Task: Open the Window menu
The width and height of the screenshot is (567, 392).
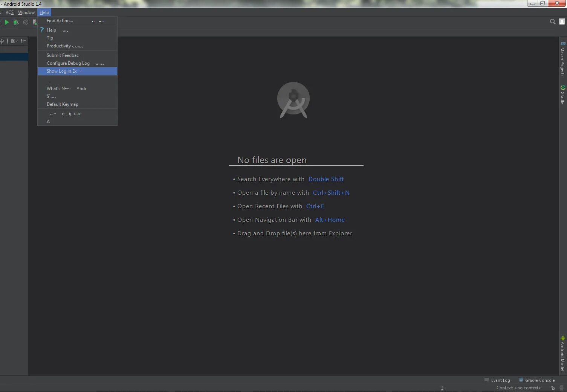Action: (x=26, y=12)
